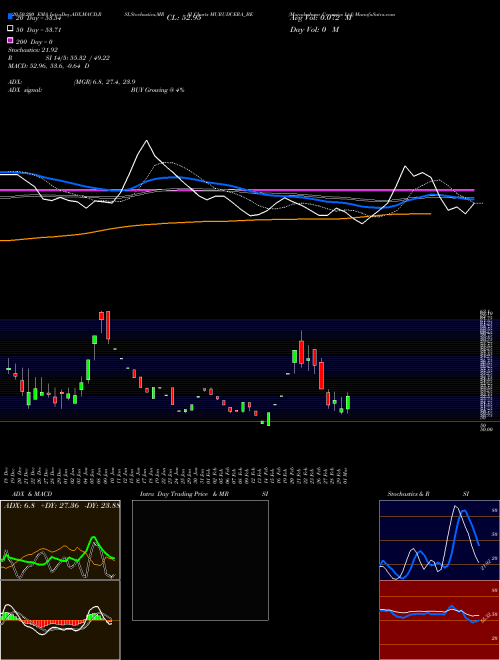The width and height of the screenshot is (500, 660).
Task: Click the 'CL: 52.95' closing price text
Action: pyautogui.click(x=184, y=18)
